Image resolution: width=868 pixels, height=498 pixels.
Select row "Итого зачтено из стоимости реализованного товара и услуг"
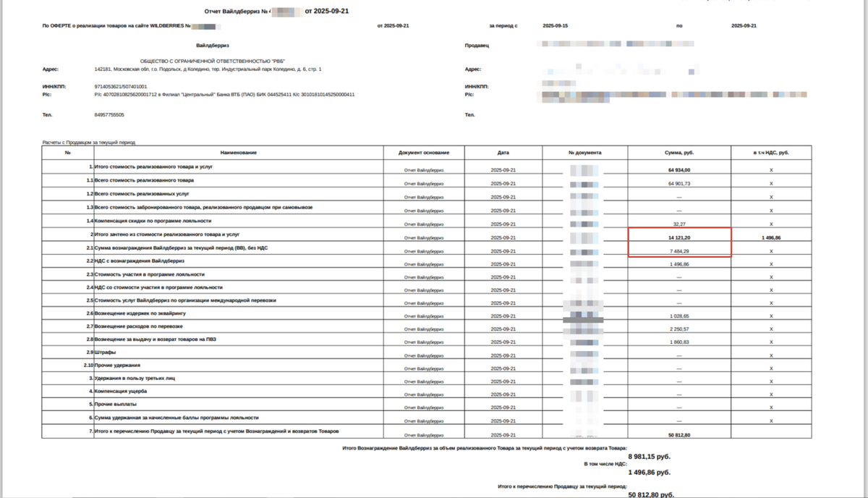427,235
